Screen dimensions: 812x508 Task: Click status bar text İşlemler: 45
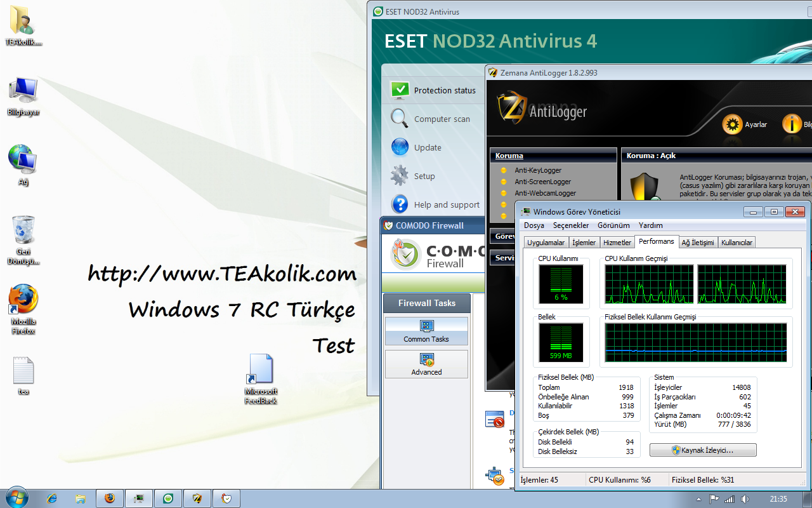[539, 480]
